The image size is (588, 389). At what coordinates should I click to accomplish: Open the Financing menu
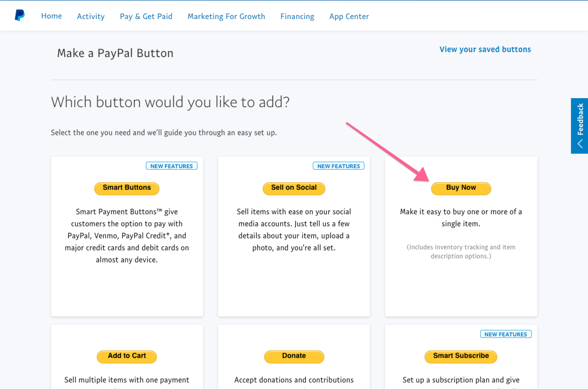297,17
